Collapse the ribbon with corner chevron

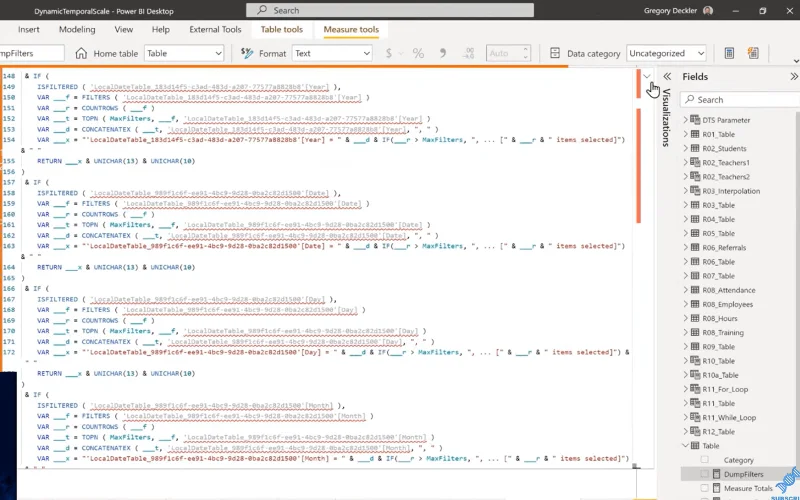pos(796,61)
